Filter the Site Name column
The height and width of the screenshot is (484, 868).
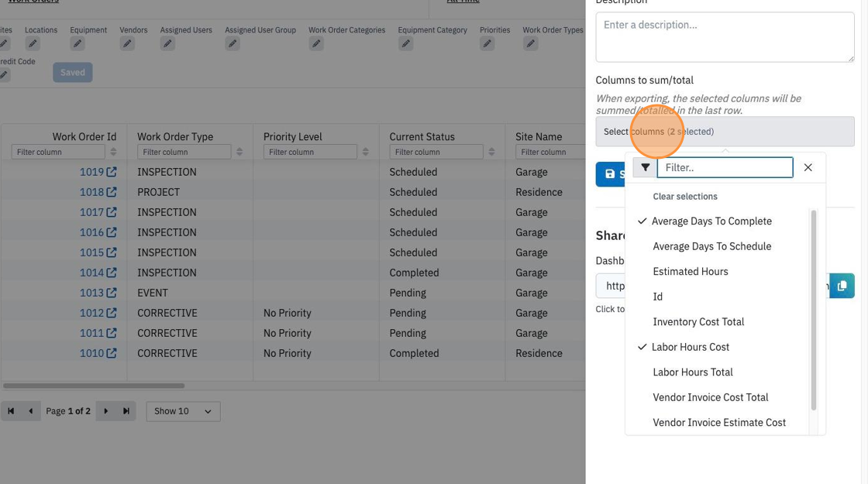tap(551, 152)
